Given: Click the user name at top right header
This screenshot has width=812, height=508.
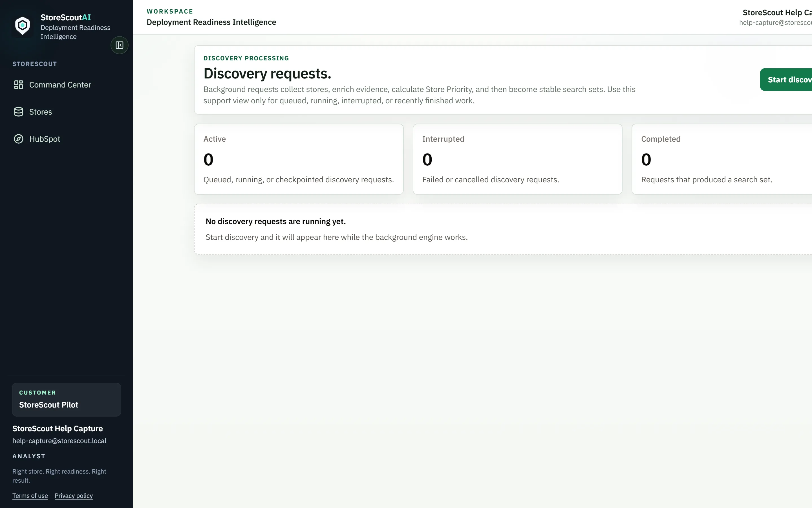Looking at the screenshot, I should coord(777,12).
